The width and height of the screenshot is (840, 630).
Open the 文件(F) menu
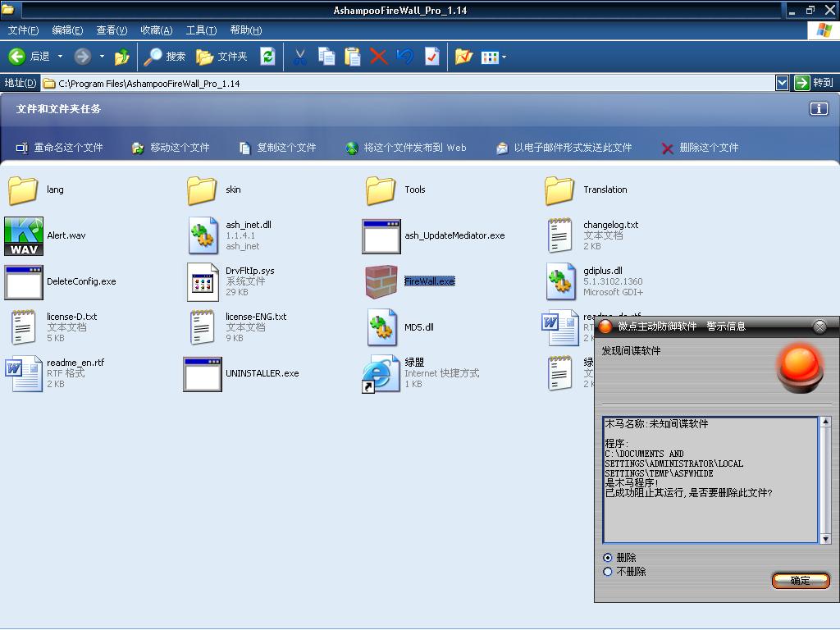[x=24, y=30]
